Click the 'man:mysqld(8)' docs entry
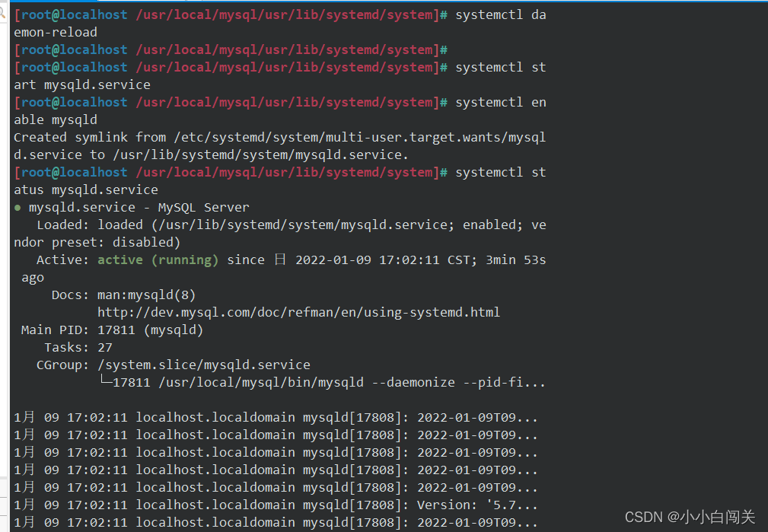 click(146, 295)
